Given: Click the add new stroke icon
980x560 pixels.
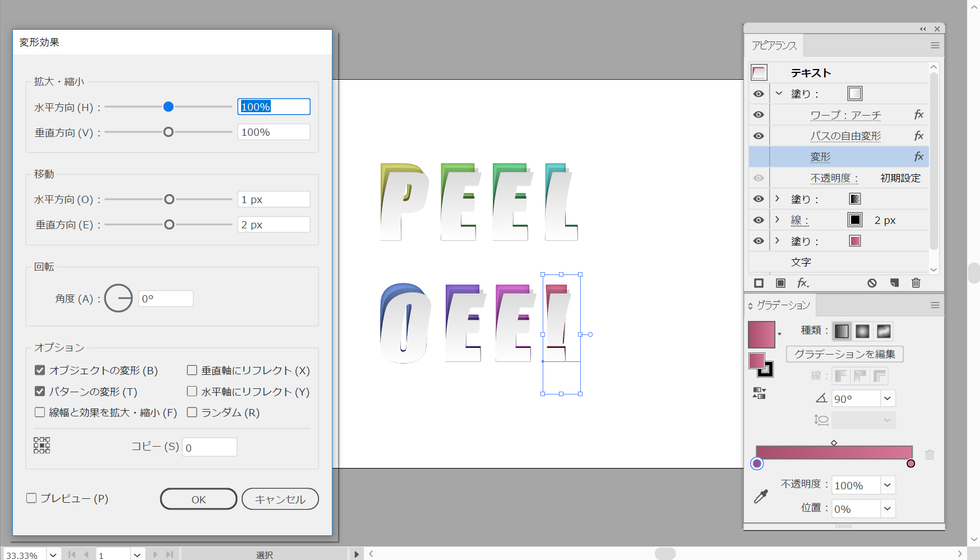Looking at the screenshot, I should point(759,283).
